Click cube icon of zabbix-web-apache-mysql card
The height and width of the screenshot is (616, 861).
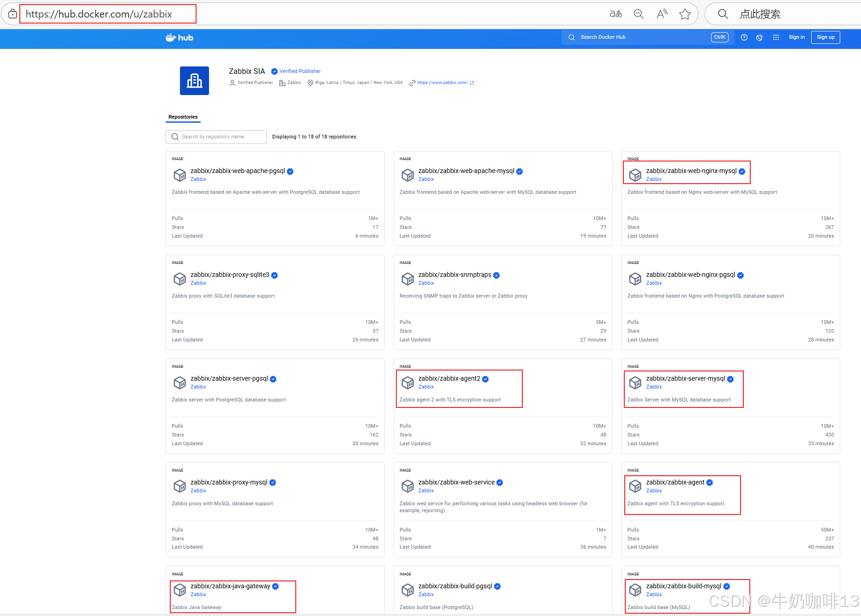point(407,175)
